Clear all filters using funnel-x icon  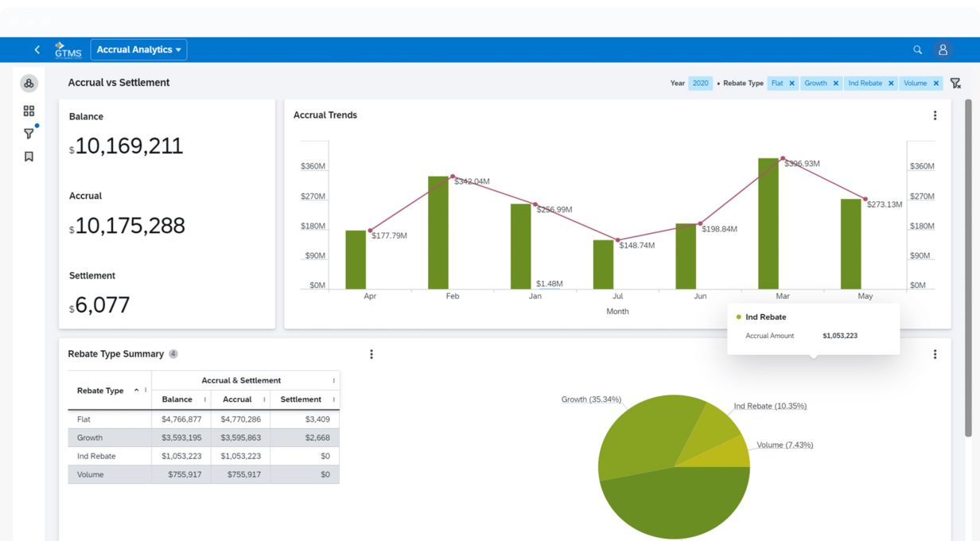click(955, 83)
